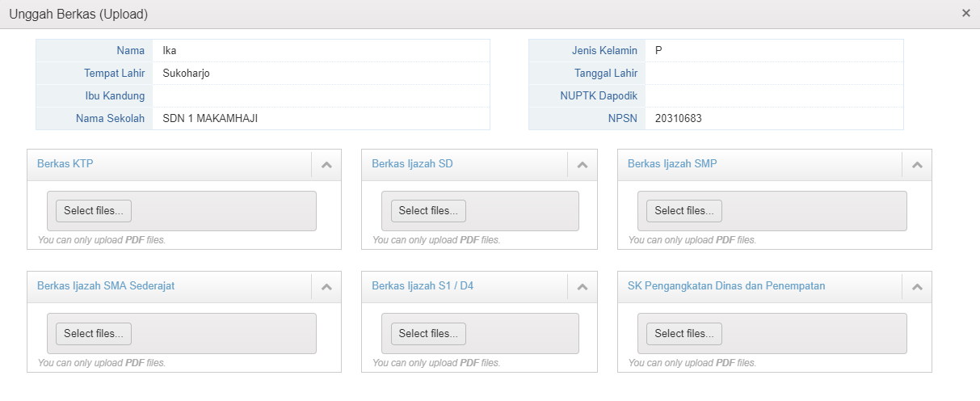Collapse the Berkas Ijazah S1 / D4 panel
The image size is (980, 401).
[x=583, y=286]
